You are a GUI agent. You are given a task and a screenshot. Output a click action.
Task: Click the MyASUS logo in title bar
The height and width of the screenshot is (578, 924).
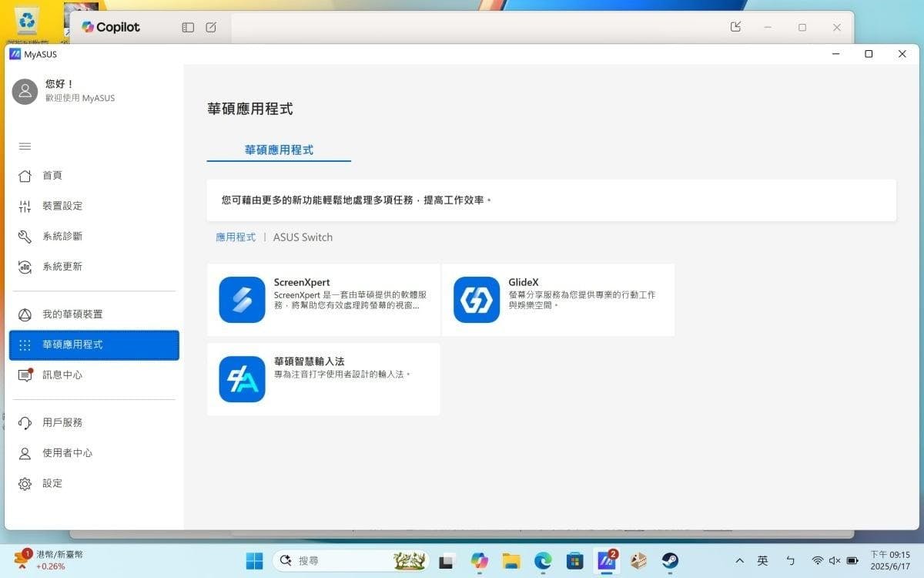(15, 54)
